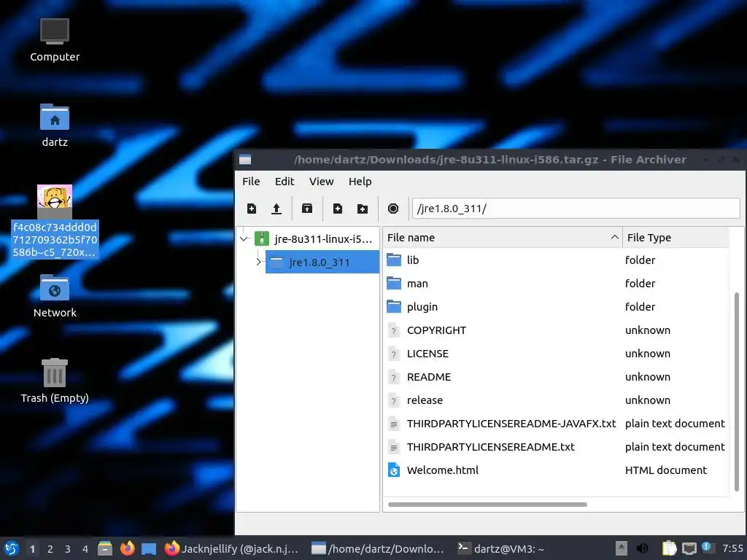Launch the file manager icon in taskbar
The image size is (747, 560).
click(105, 548)
